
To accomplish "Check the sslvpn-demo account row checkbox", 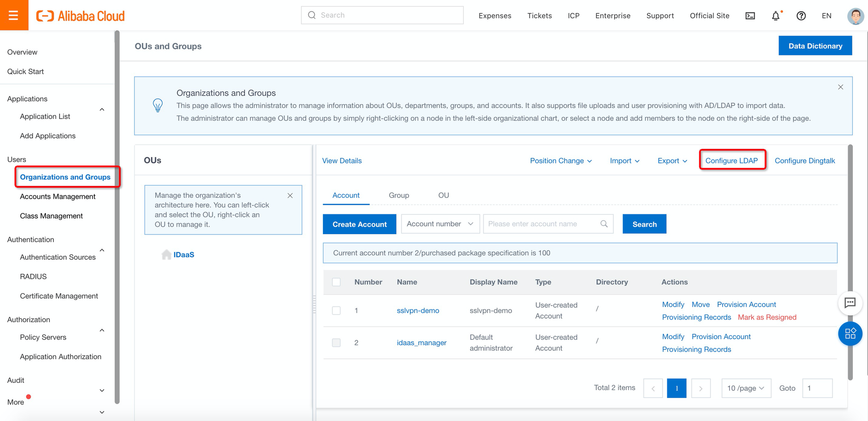I will point(336,310).
